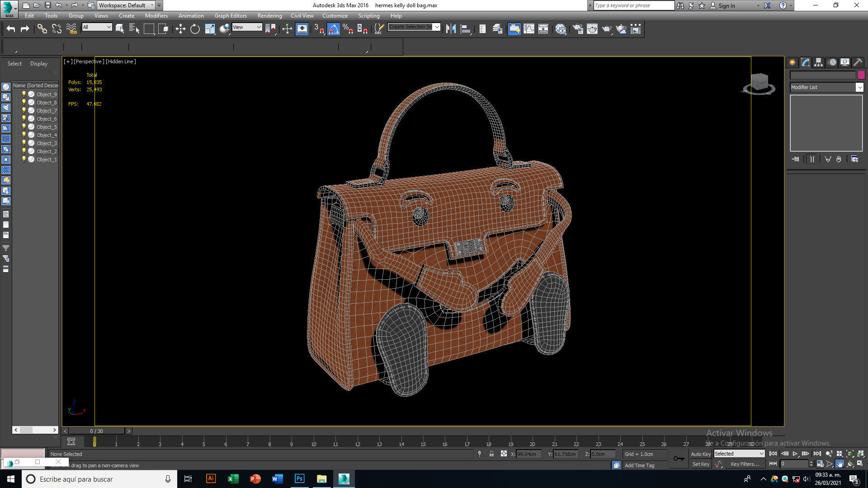This screenshot has height=488, width=868.
Task: Click the time slider 0 / 30 handle
Action: point(97,431)
